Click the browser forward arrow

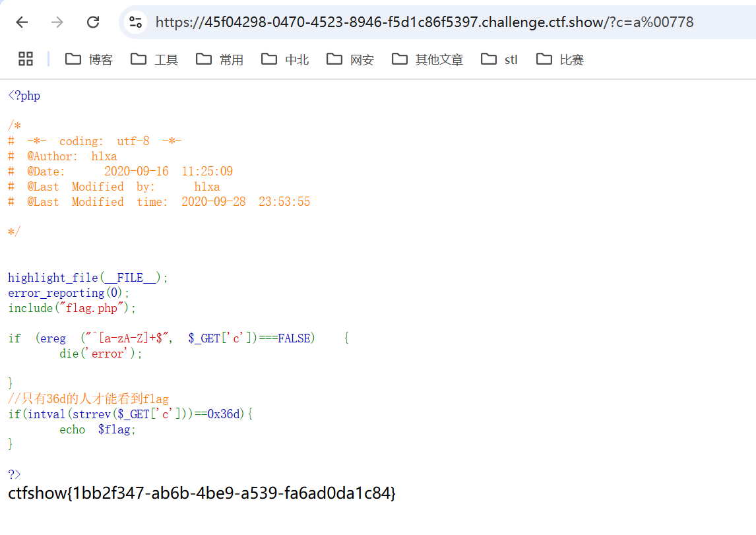pos(57,22)
